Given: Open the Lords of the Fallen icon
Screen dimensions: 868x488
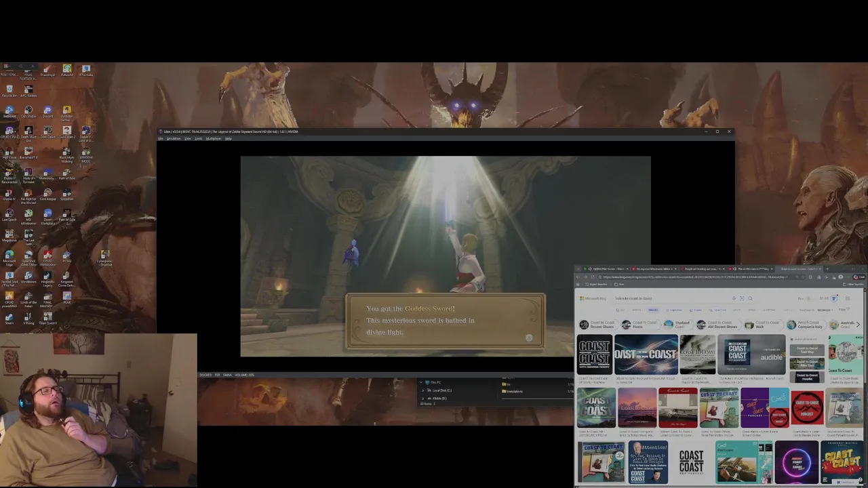Looking at the screenshot, I should (28, 300).
